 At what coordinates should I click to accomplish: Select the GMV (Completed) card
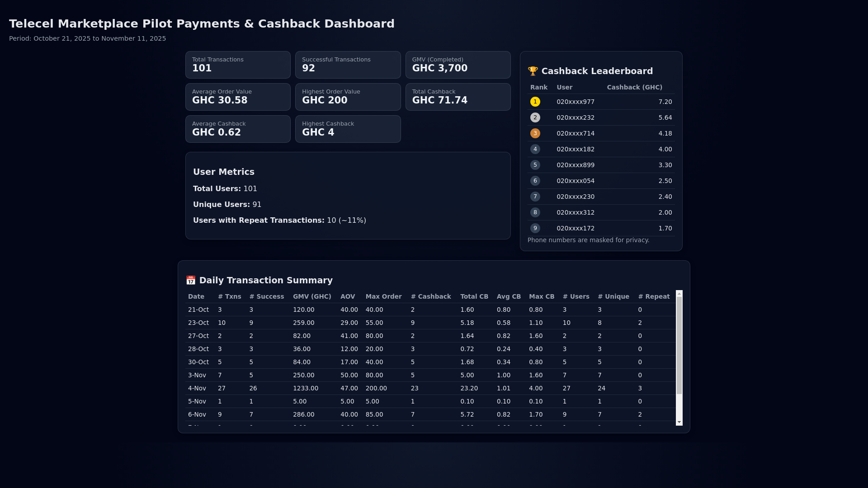coord(458,65)
